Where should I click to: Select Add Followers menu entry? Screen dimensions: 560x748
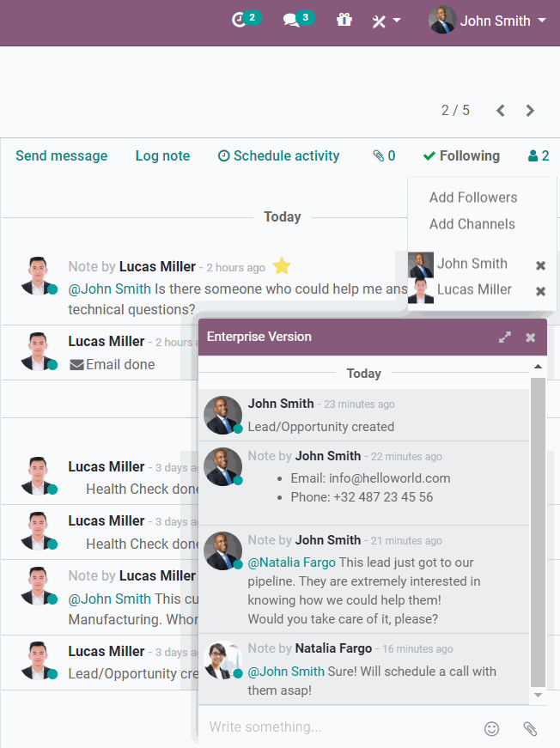click(x=473, y=198)
